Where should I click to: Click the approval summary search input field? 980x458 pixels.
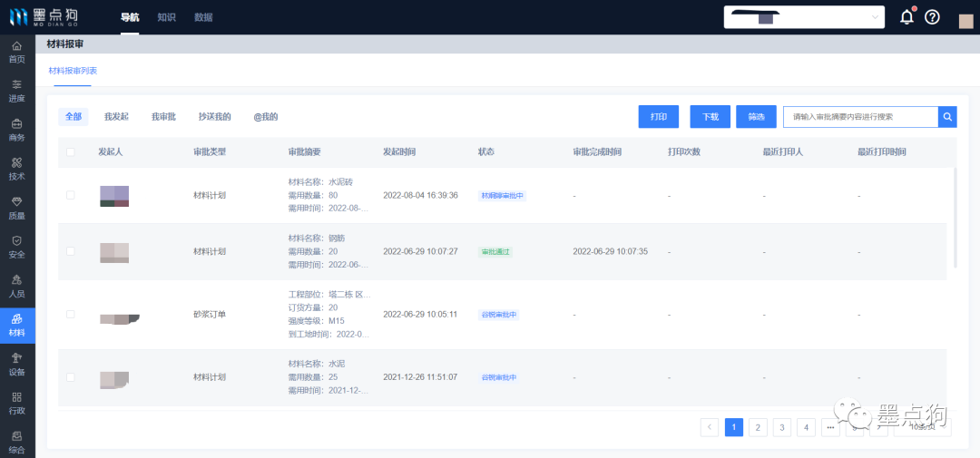click(859, 116)
